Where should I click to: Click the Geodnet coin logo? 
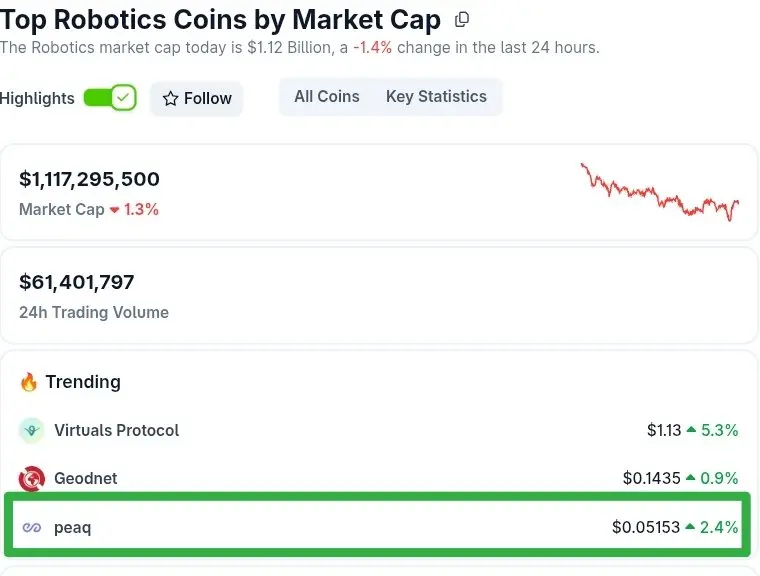[x=32, y=479]
